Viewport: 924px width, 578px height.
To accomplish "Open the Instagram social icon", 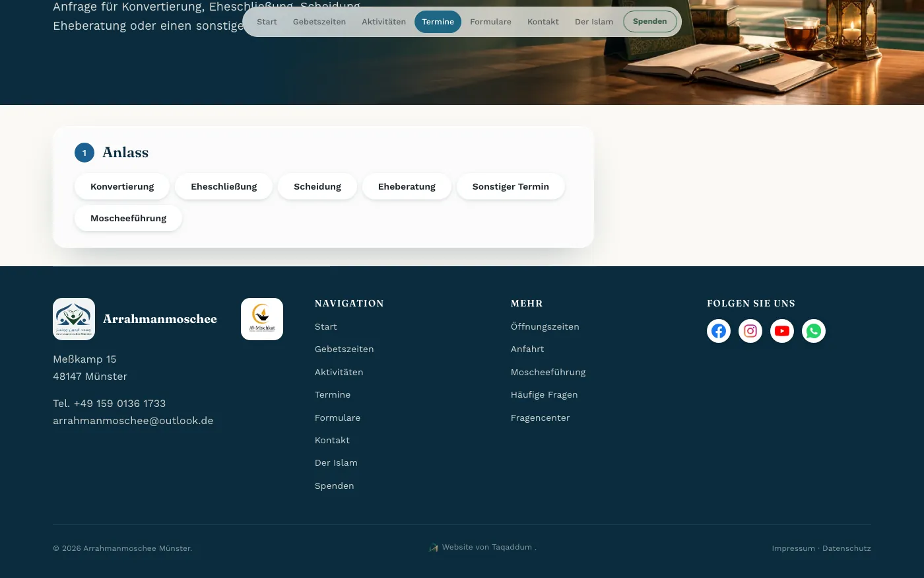I will tap(750, 331).
